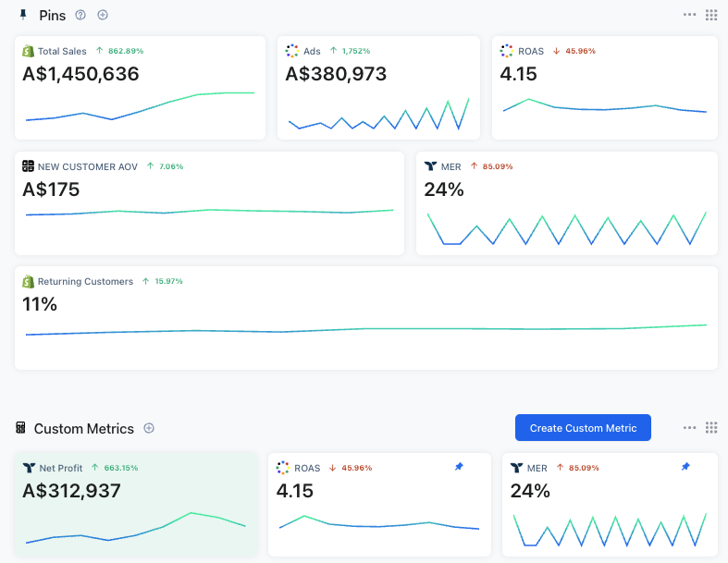Open the NEW CUSTOMER AOV trend chart
This screenshot has width=728, height=563.
[x=209, y=212]
